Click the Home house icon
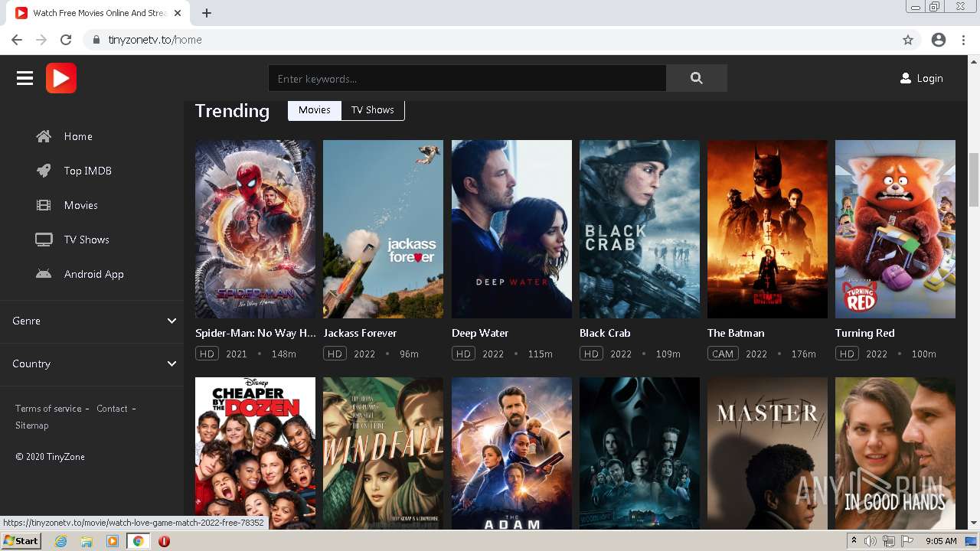Viewport: 980px width, 551px height. click(44, 136)
